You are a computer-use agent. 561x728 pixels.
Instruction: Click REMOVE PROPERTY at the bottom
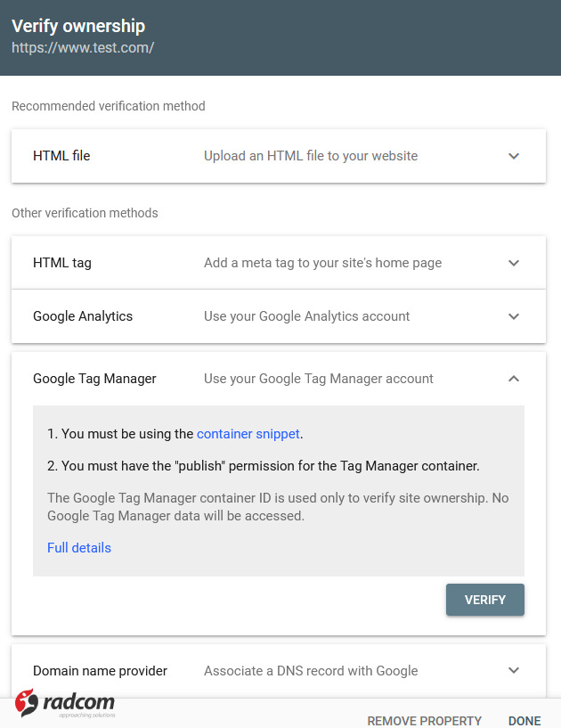(x=424, y=721)
